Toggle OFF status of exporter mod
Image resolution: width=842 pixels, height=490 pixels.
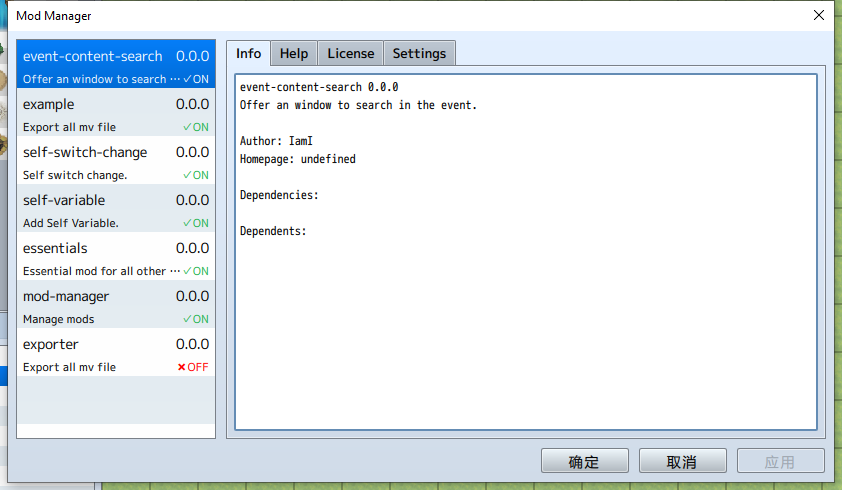click(193, 367)
